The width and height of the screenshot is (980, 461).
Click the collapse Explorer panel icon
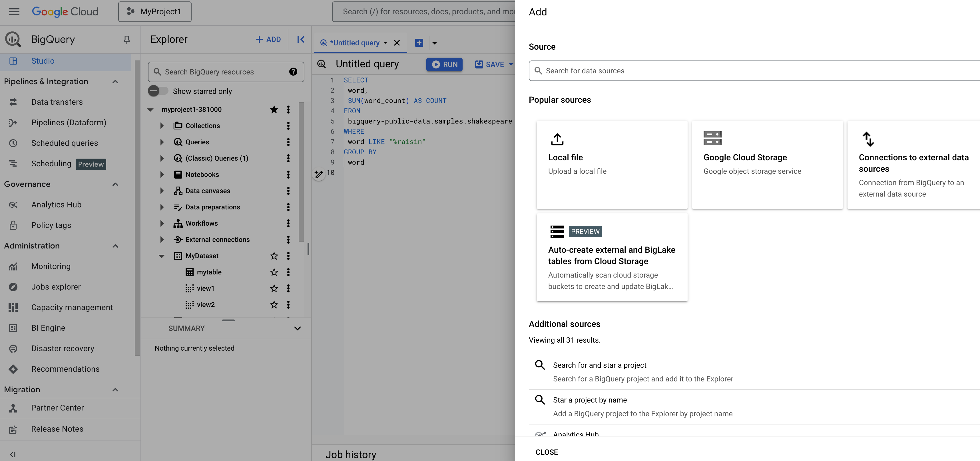[x=301, y=39]
